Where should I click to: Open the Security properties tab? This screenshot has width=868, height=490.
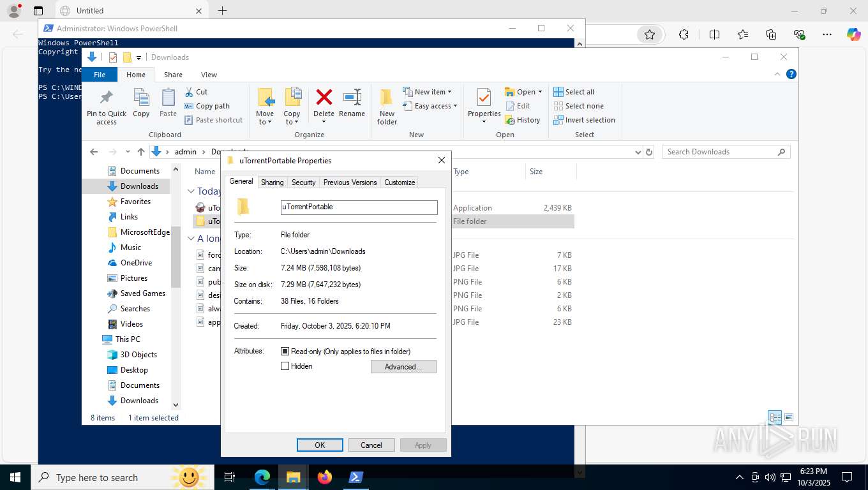click(x=304, y=182)
